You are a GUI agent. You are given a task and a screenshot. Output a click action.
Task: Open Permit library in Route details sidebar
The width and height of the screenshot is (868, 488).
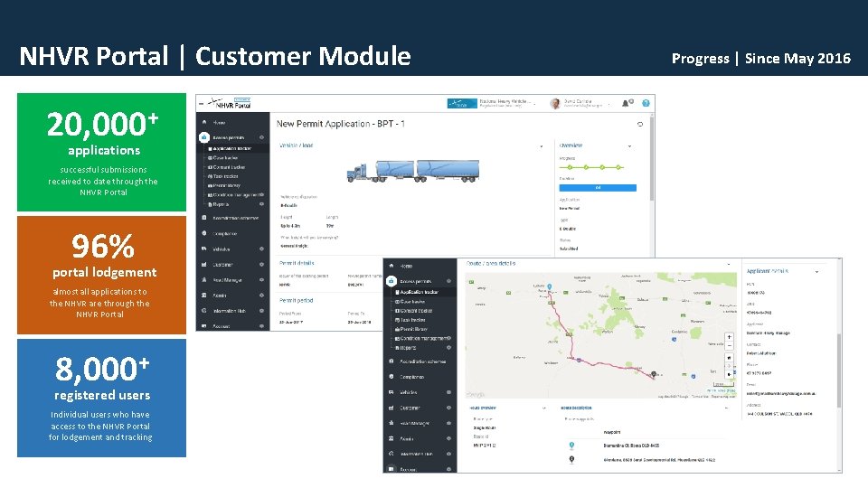pyautogui.click(x=413, y=329)
